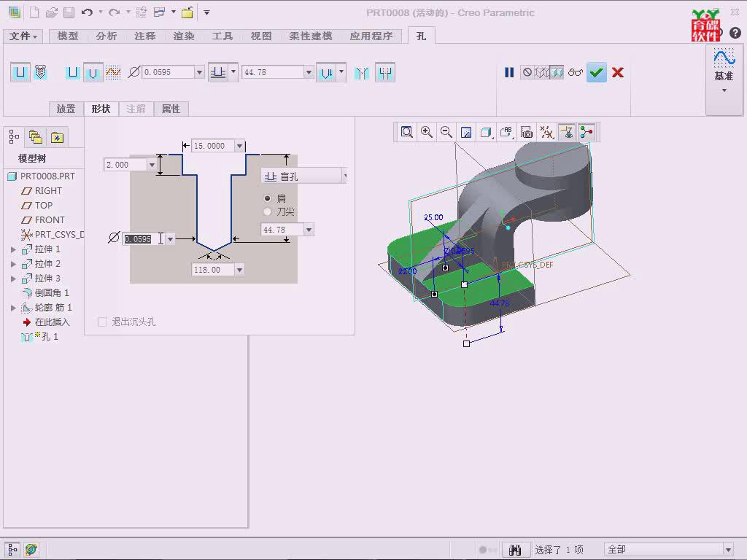This screenshot has width=747, height=560.
Task: Open the favorites tab icon
Action: tap(57, 137)
